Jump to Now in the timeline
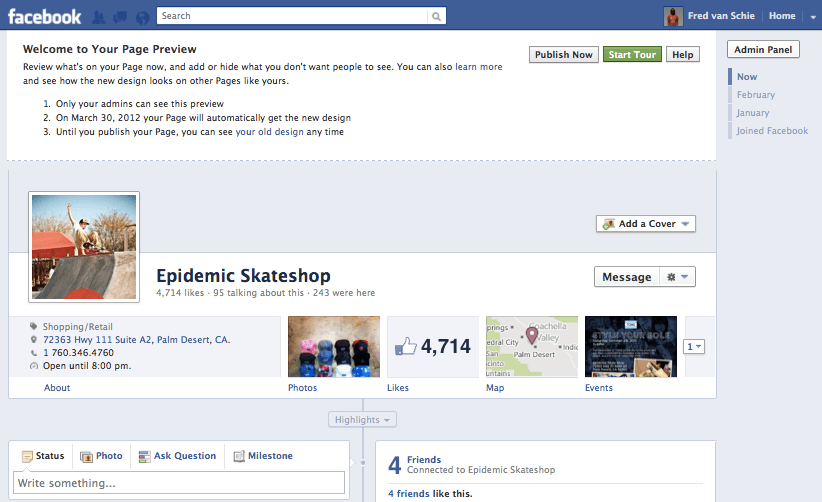The width and height of the screenshot is (822, 502). [x=747, y=77]
